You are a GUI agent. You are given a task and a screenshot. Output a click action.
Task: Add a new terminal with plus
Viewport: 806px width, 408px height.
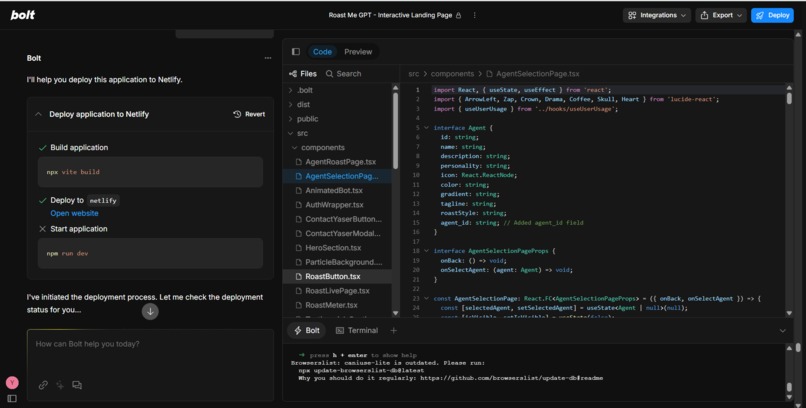click(393, 330)
